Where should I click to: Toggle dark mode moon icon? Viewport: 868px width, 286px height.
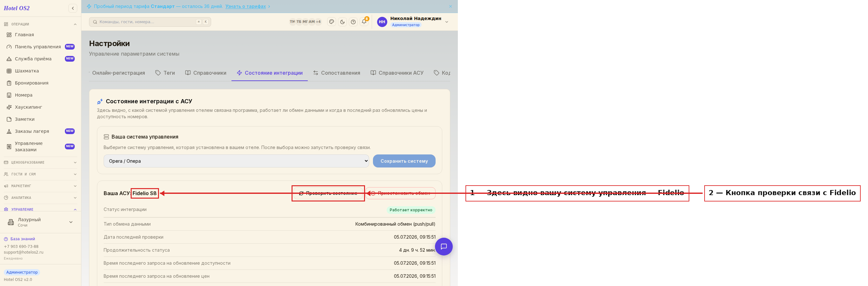pyautogui.click(x=342, y=22)
